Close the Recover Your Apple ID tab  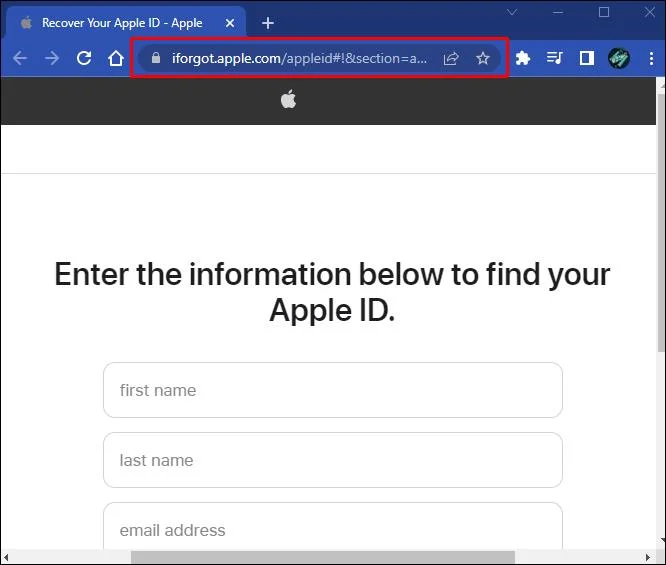[230, 23]
